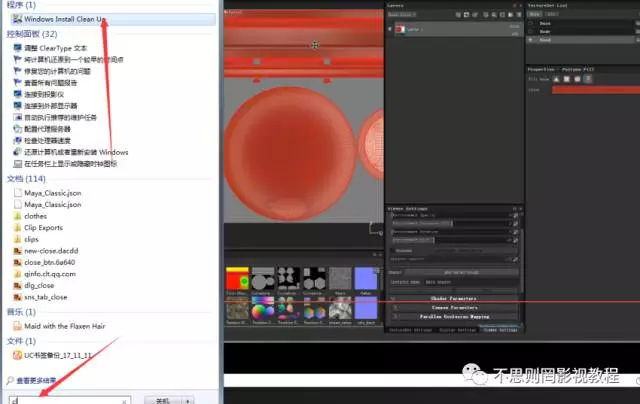Open the layer channel dropdown
Viewport: 640px width, 404px height.
tap(401, 15)
